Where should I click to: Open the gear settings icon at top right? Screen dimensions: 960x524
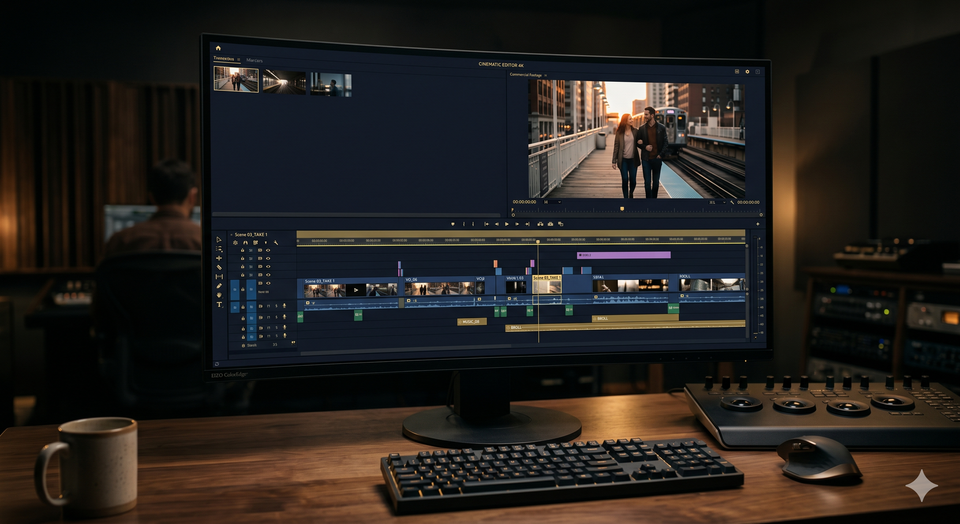click(747, 72)
